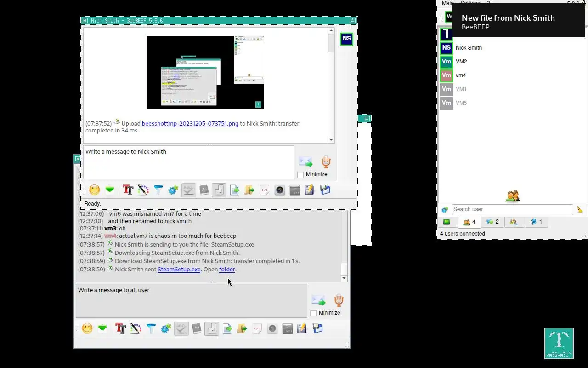Click dark panel icon in Nick Smith chat toolbar
Viewport: 588px width, 368px height.
pyautogui.click(x=295, y=190)
